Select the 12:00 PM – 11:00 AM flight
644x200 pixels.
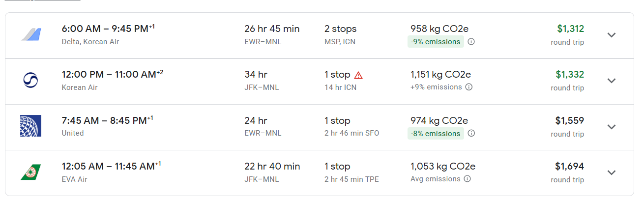point(109,75)
